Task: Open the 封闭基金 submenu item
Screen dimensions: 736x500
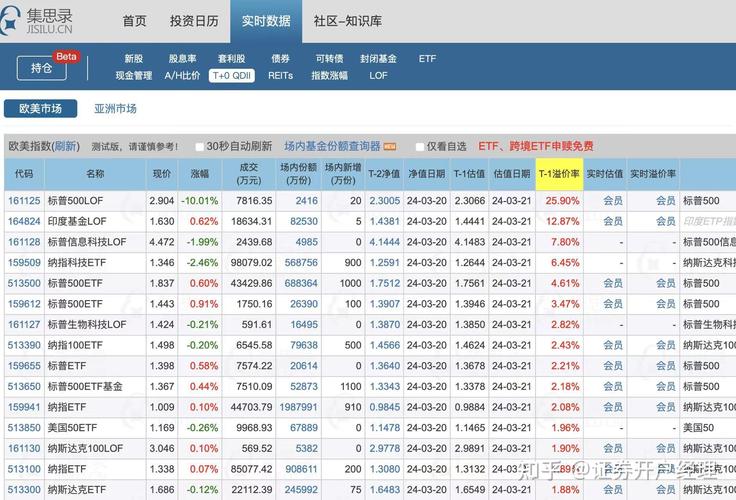Action: point(378,59)
